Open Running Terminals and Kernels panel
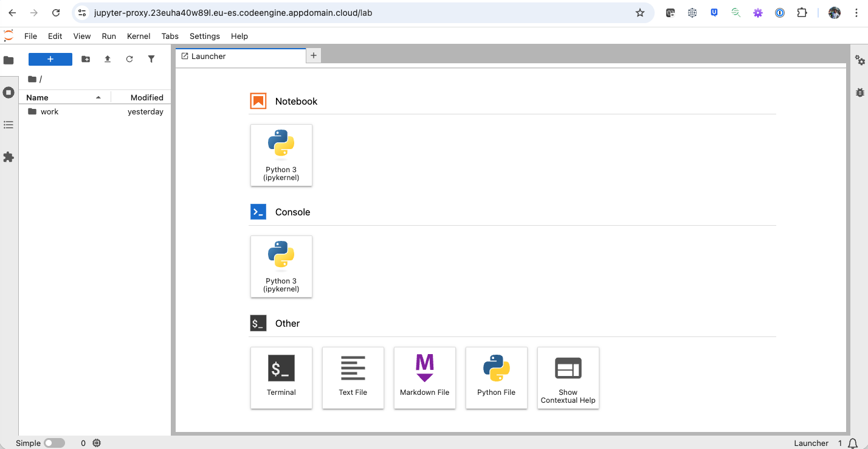 [9, 92]
